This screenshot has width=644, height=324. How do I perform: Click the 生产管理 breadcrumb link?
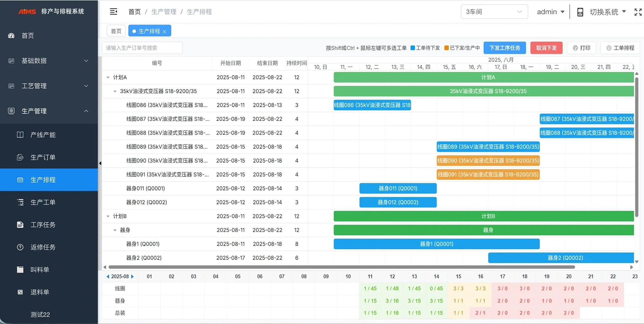(164, 12)
